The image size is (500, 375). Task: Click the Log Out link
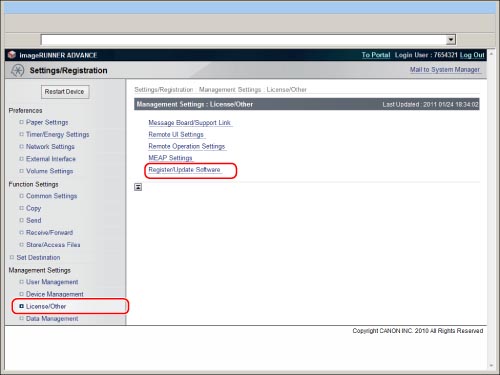pos(472,55)
